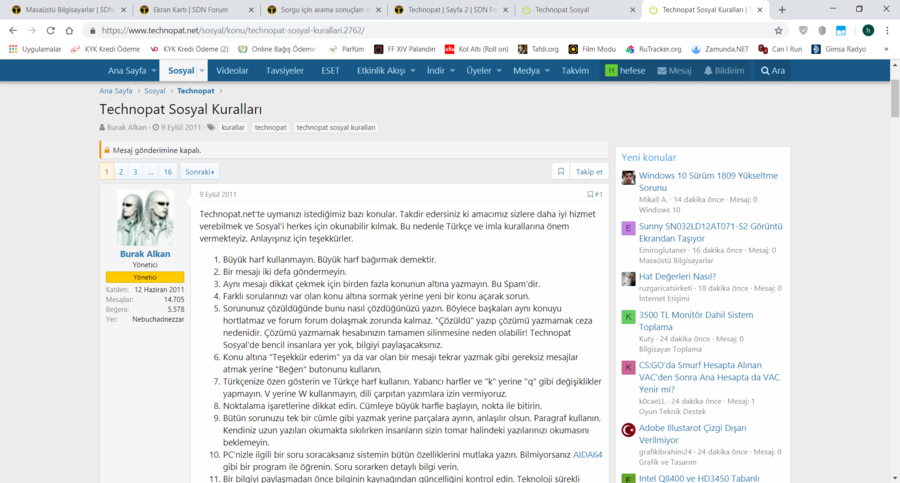The image size is (900, 483).
Task: Open Bildirim bell notifications
Action: (x=724, y=71)
